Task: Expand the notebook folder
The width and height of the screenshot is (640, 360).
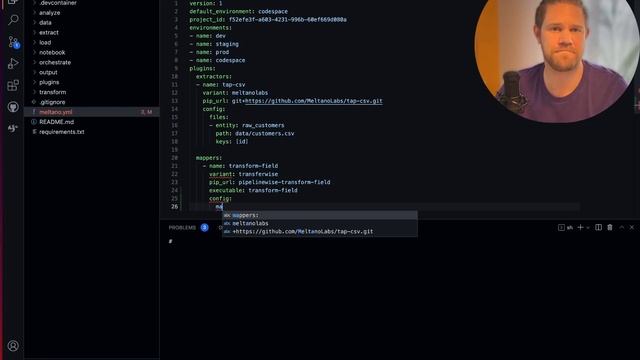Action: (52, 52)
